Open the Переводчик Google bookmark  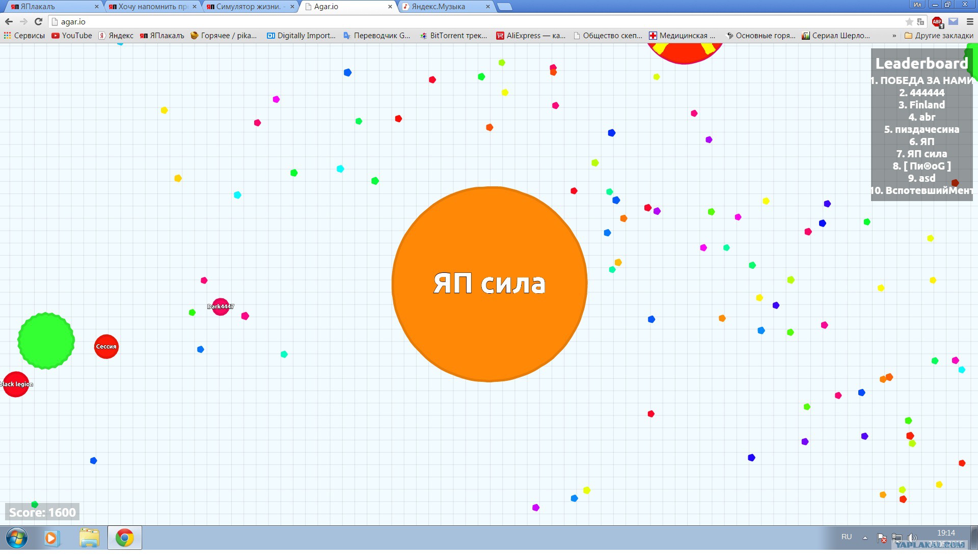377,36
